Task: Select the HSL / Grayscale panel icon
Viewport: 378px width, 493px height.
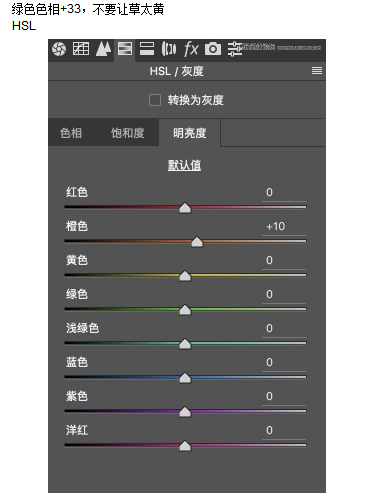Action: 125,49
